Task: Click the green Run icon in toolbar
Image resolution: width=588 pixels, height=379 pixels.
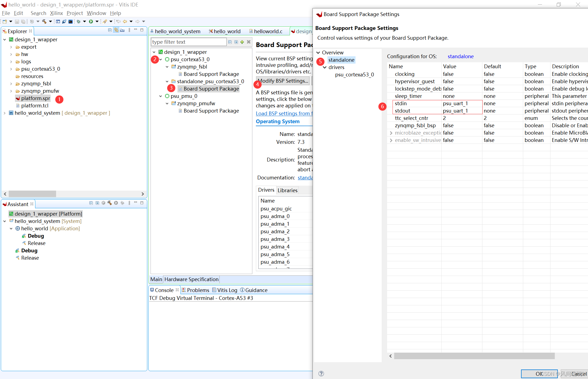Action: point(91,21)
